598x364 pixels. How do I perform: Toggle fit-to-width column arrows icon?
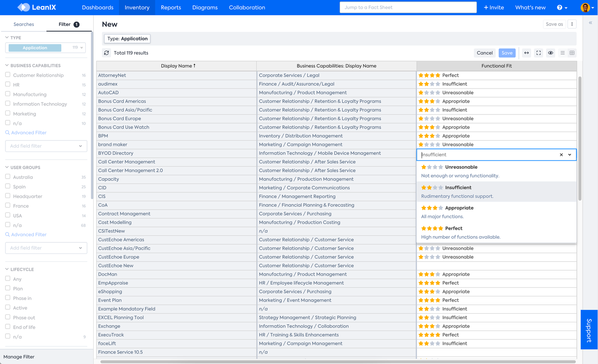pyautogui.click(x=526, y=53)
